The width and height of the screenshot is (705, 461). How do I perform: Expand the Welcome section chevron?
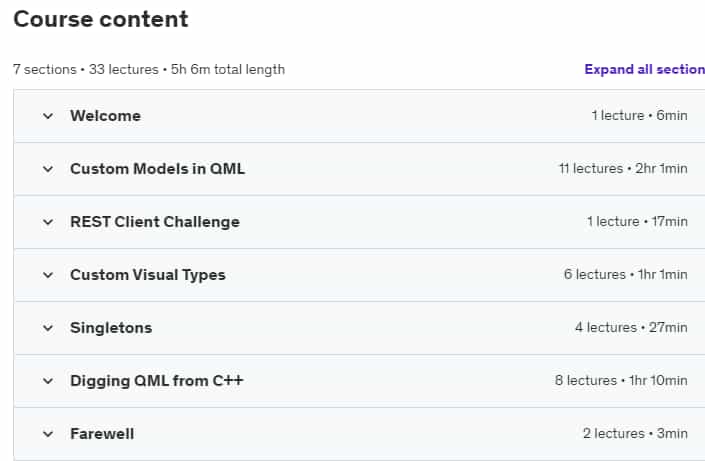[48, 116]
